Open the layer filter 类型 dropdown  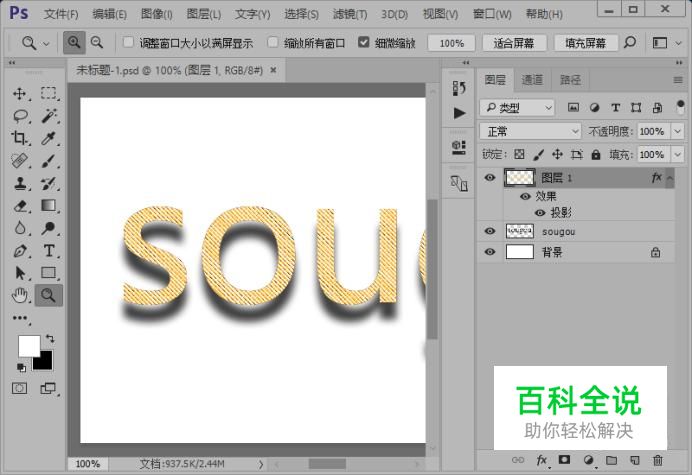coord(517,107)
